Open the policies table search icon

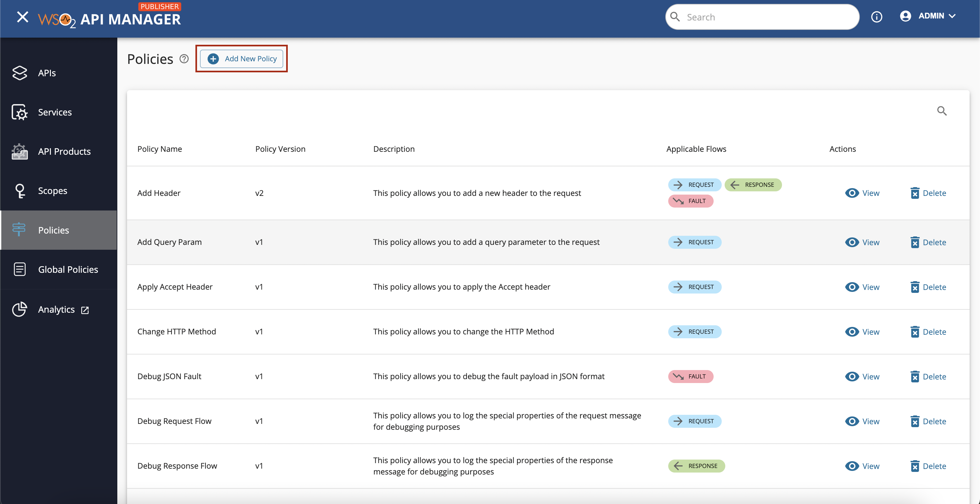point(942,111)
